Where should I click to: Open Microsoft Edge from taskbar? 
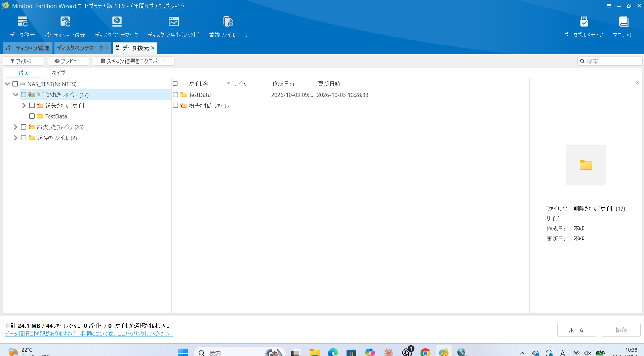[x=333, y=352]
